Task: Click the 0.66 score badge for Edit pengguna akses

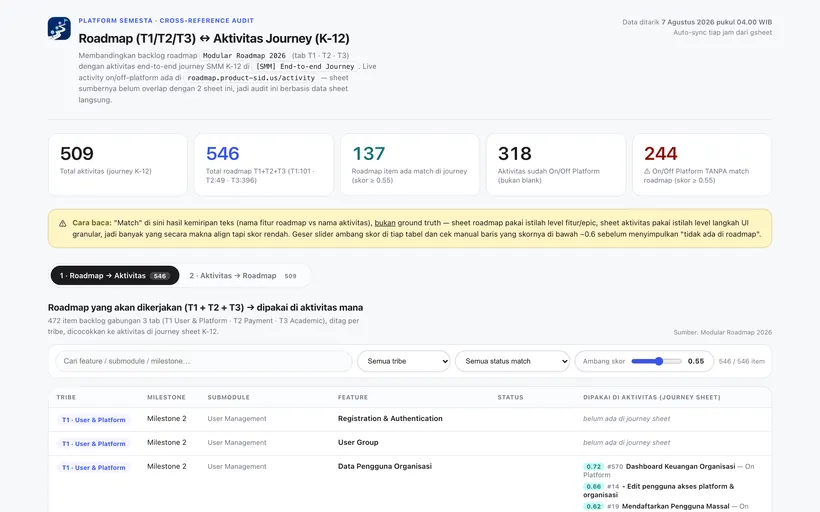Action: [x=594, y=486]
